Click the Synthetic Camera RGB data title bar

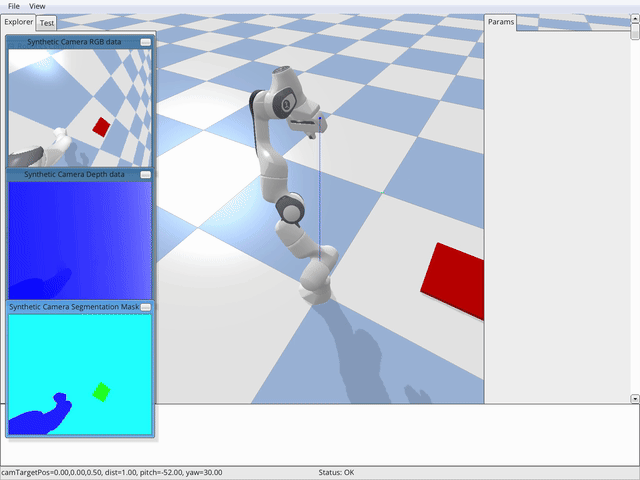tap(80, 42)
